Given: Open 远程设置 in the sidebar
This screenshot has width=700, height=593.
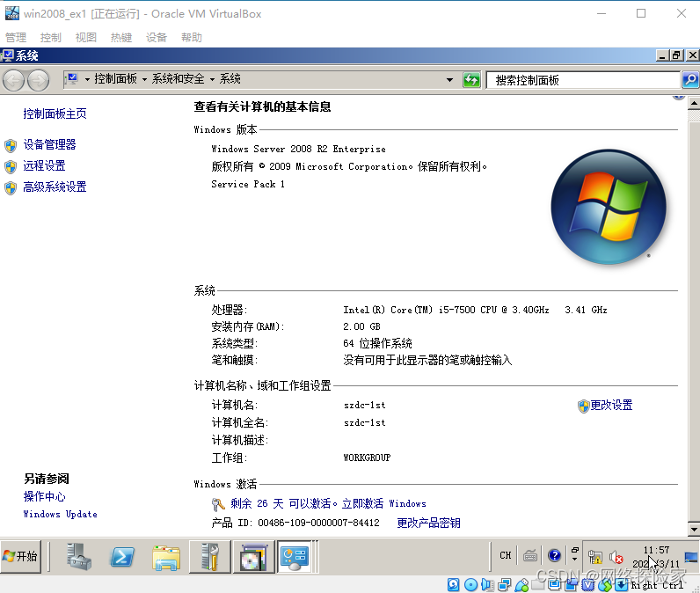Looking at the screenshot, I should click(44, 166).
